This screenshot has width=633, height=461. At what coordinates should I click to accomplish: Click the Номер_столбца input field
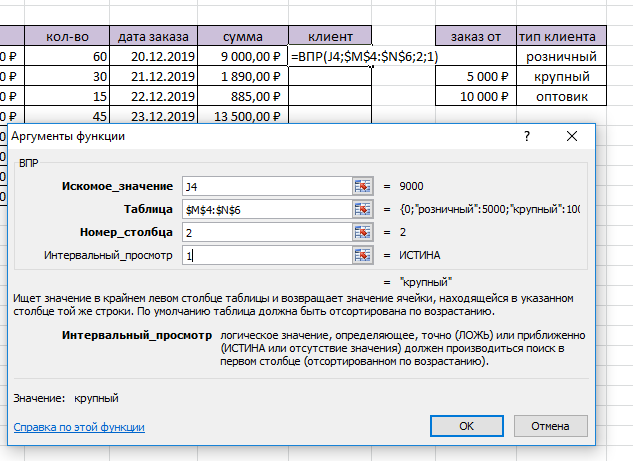point(267,232)
